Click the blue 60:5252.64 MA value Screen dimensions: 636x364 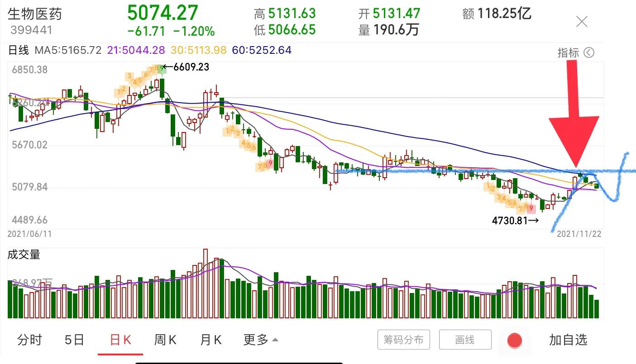coord(262,50)
